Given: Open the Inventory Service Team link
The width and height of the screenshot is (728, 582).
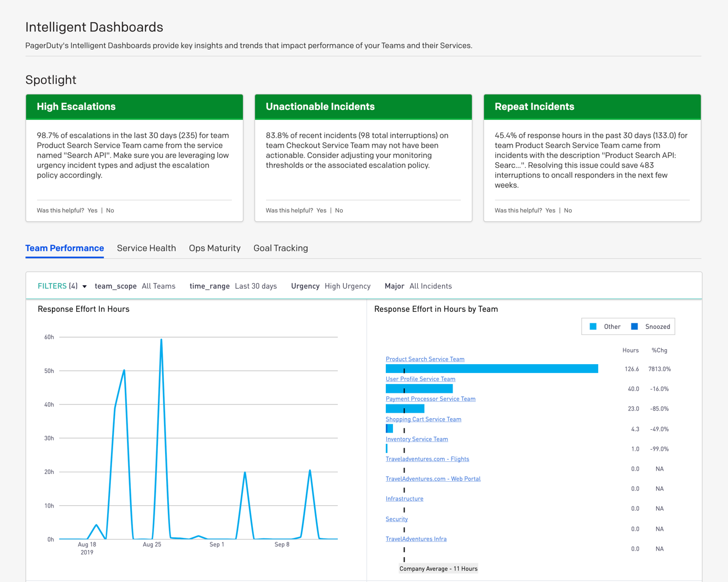Looking at the screenshot, I should pos(416,439).
